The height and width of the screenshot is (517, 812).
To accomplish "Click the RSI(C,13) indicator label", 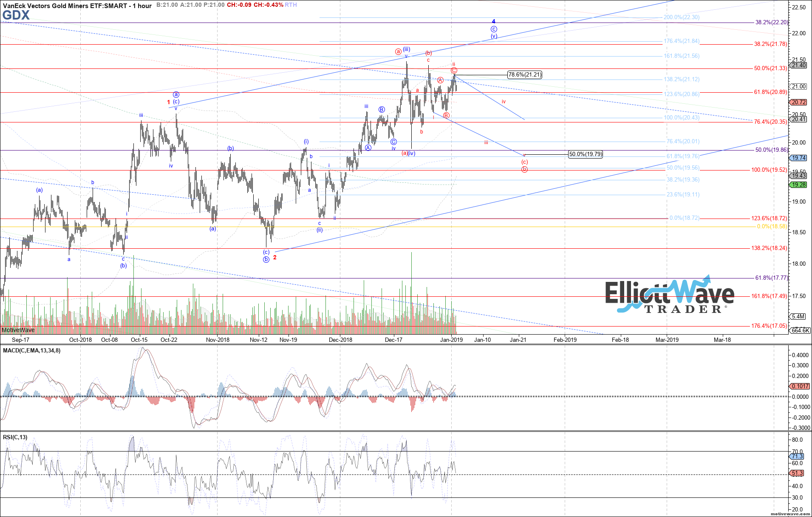I will (15, 437).
